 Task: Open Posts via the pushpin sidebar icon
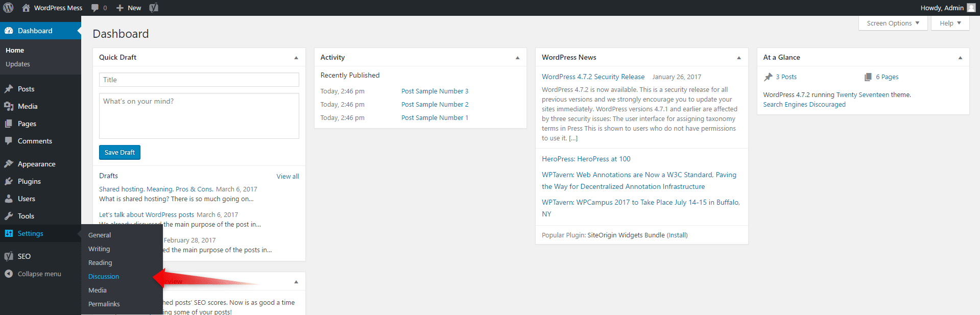[9, 89]
